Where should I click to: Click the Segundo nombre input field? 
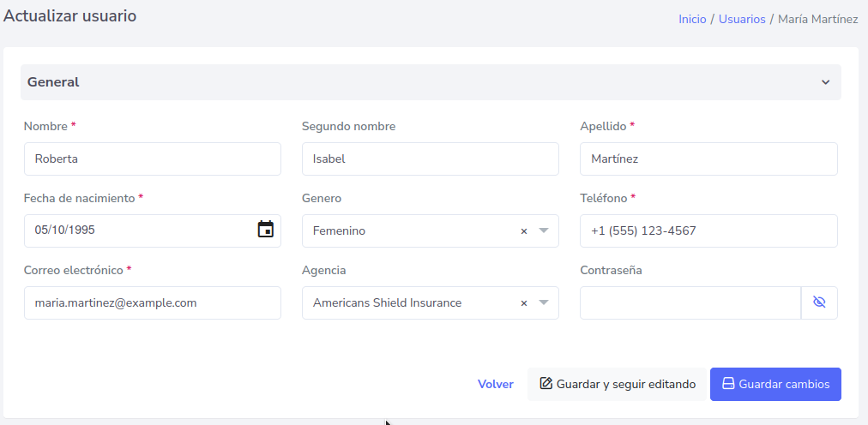431,159
